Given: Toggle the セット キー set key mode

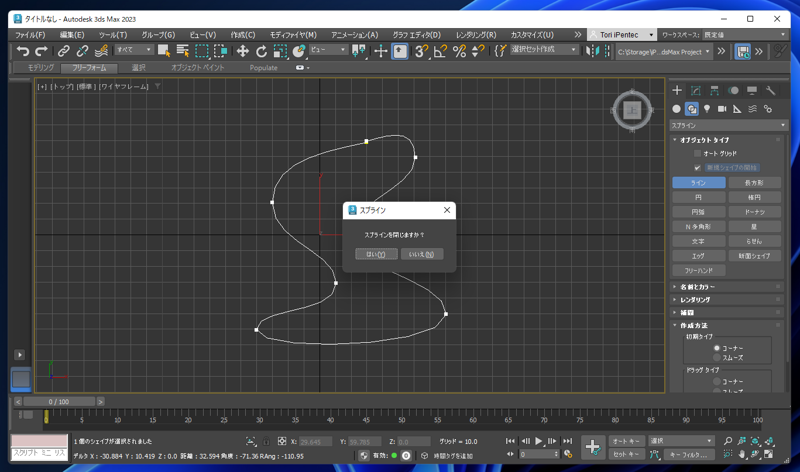Looking at the screenshot, I should (627, 454).
